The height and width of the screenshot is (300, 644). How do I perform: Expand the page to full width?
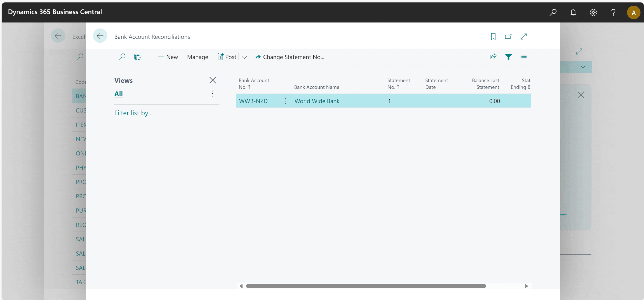pyautogui.click(x=523, y=37)
